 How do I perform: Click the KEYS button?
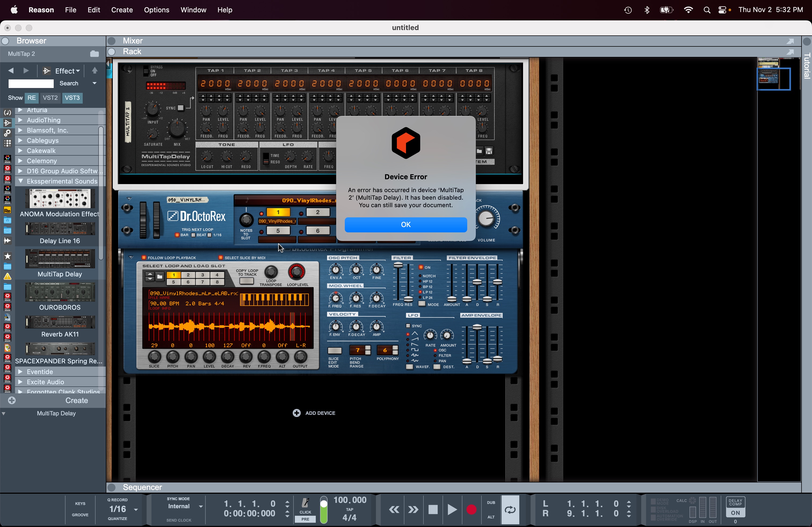80,503
